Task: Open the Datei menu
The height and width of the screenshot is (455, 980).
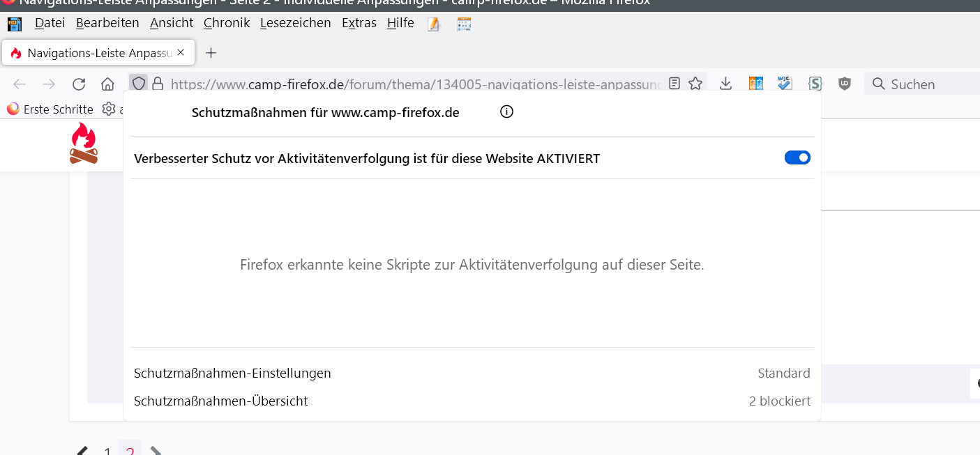Action: [x=50, y=23]
